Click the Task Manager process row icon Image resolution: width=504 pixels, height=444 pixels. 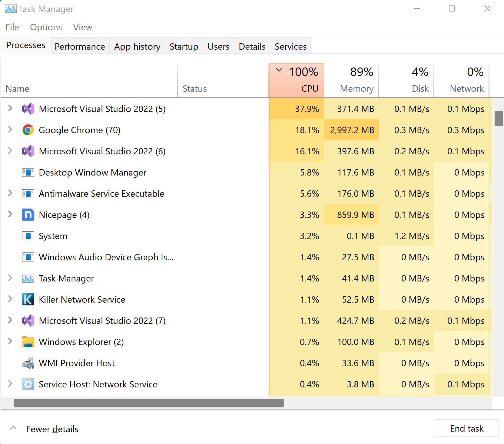coord(28,278)
